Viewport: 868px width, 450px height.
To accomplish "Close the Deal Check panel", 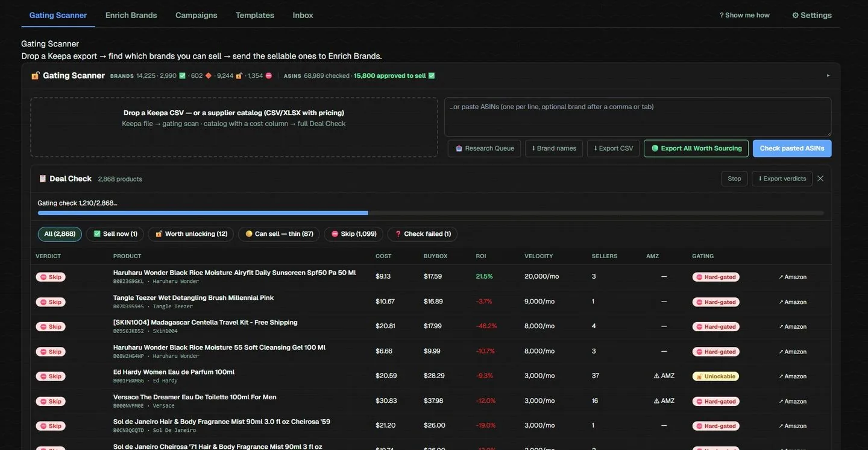I will pyautogui.click(x=820, y=179).
